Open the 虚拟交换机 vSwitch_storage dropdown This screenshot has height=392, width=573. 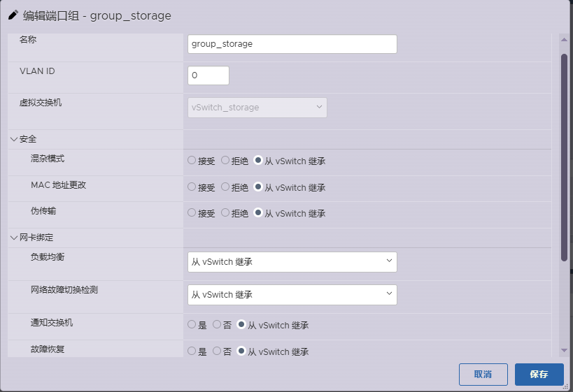coord(257,108)
